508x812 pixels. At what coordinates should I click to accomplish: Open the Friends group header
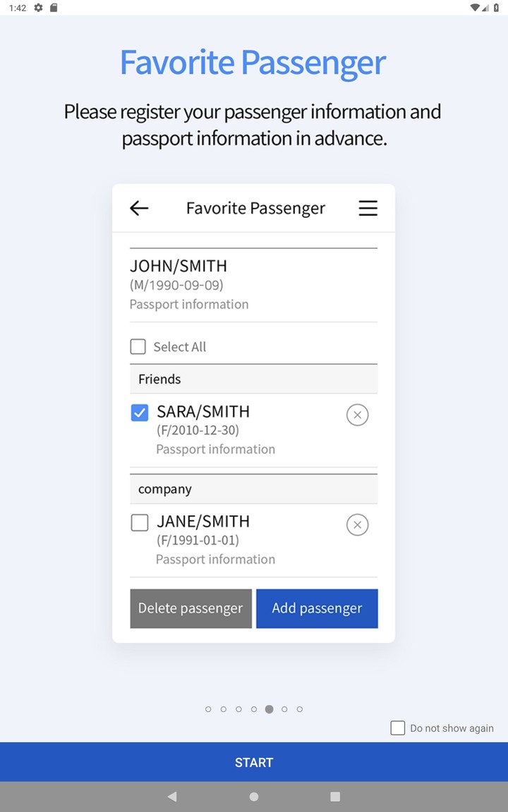coord(253,379)
